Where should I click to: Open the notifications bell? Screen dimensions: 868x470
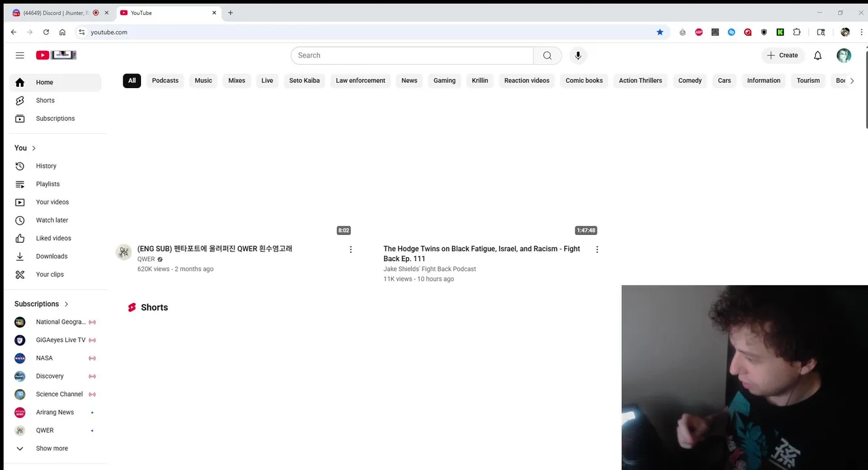(818, 55)
